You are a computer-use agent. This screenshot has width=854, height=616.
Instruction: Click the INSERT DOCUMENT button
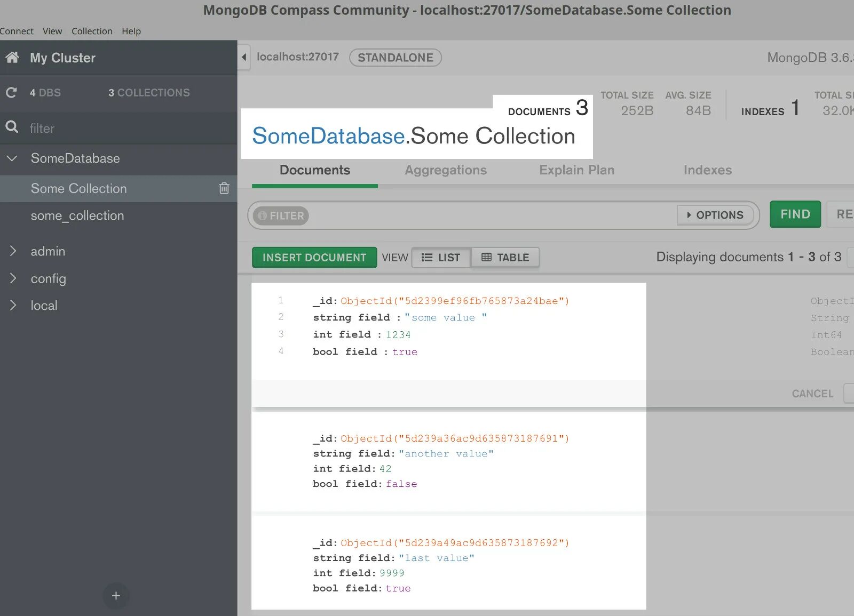coord(314,258)
